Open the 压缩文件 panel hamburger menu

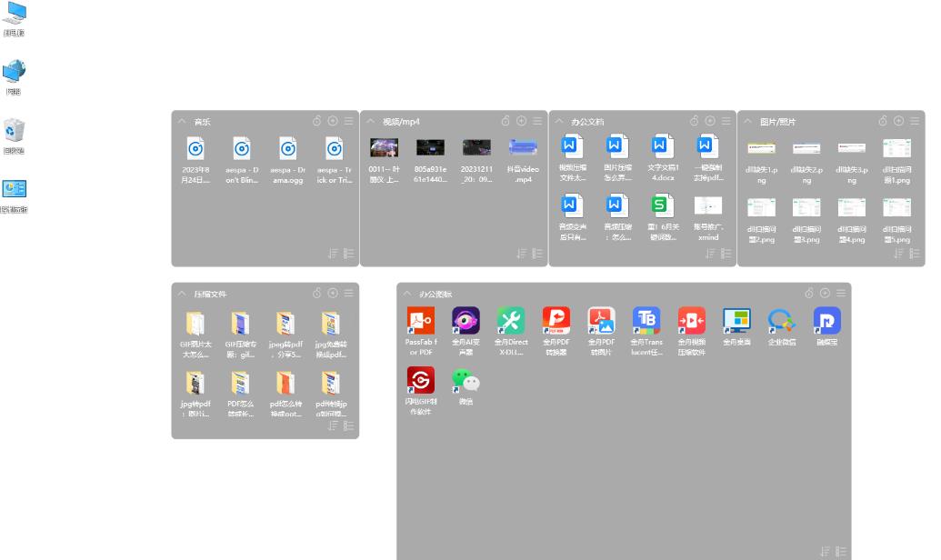[349, 293]
